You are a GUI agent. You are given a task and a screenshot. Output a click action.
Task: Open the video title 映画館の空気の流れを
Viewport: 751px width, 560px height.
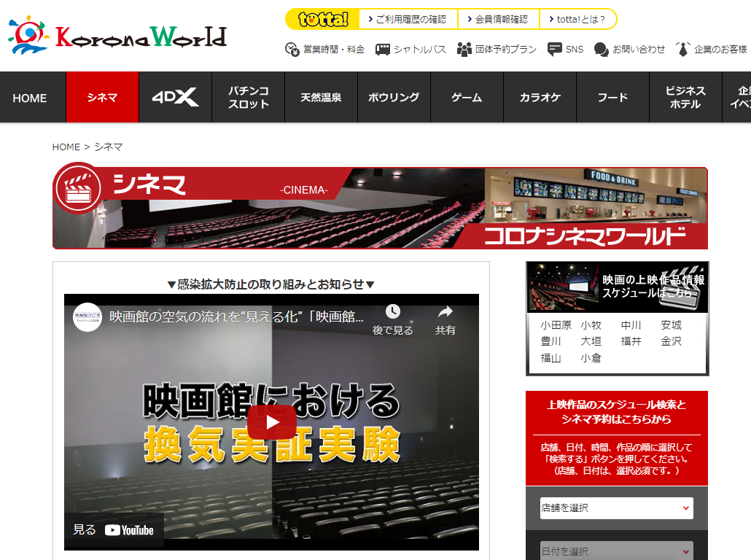pyautogui.click(x=237, y=316)
